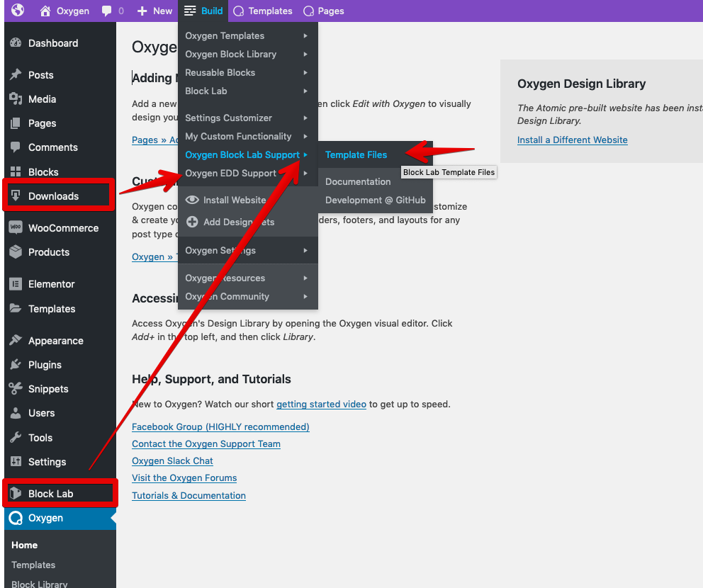Viewport: 703px width, 588px height.
Task: Expand the Settings Customizer submenu arrow
Action: [x=305, y=118]
